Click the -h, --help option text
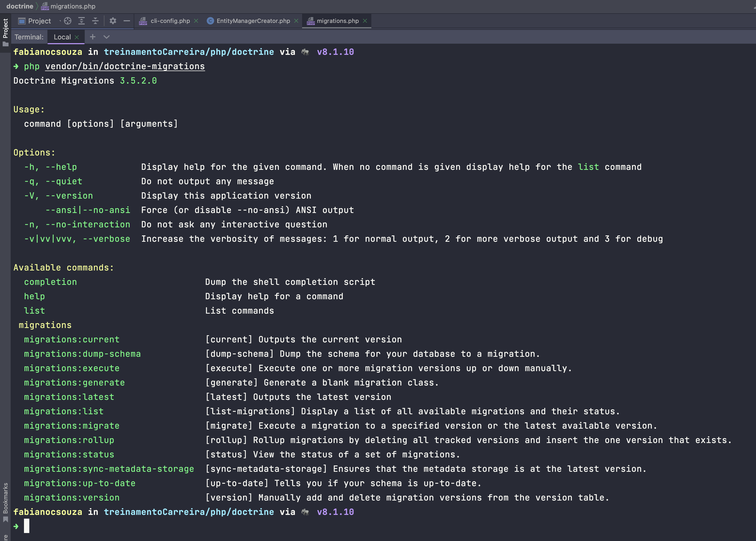Viewport: 756px width, 541px height. [50, 167]
